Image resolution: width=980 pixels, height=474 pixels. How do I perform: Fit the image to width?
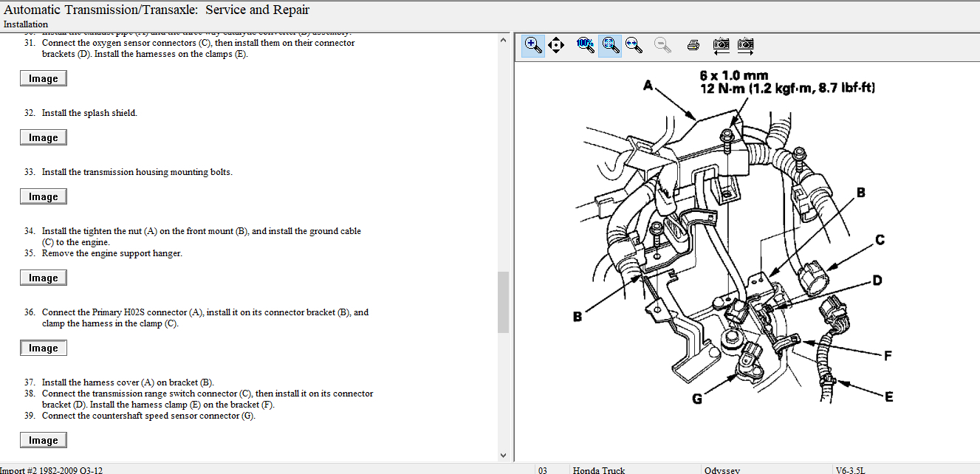pyautogui.click(x=634, y=45)
